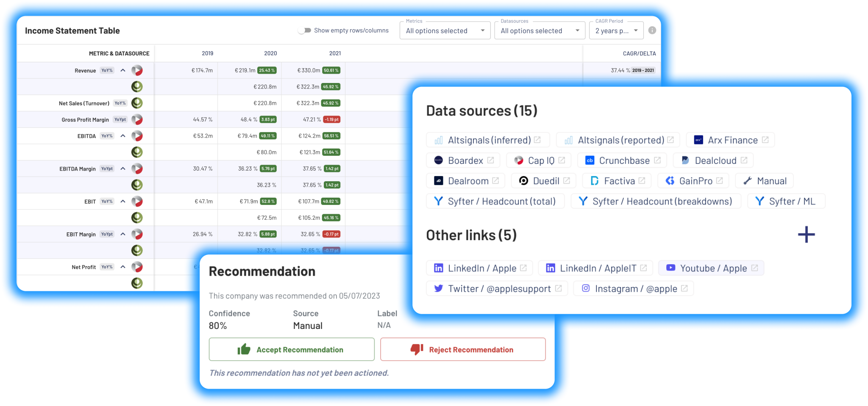The height and width of the screenshot is (406, 868).
Task: Toggle YoYpt badge on Gross Profit Margin
Action: point(120,119)
